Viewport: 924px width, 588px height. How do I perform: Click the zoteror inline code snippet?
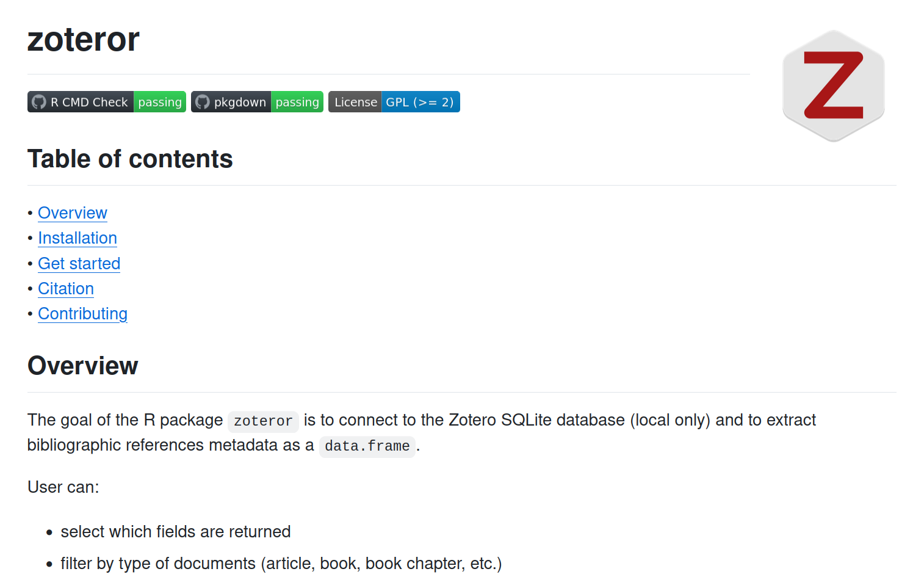click(263, 421)
